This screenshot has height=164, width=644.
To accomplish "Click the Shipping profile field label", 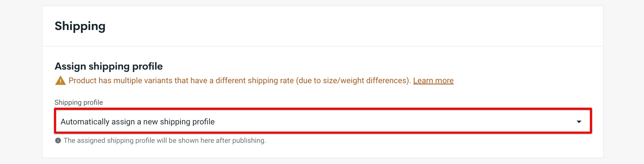I will [79, 102].
